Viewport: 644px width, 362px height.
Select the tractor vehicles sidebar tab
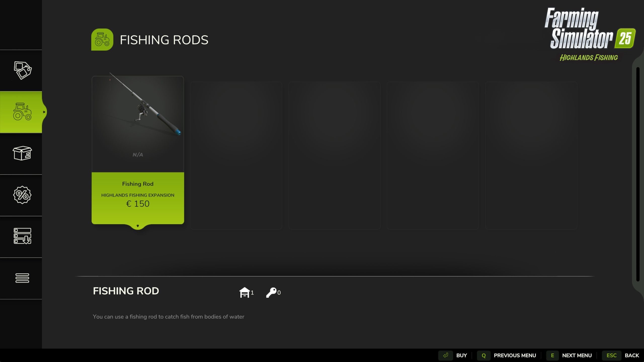[x=22, y=112]
